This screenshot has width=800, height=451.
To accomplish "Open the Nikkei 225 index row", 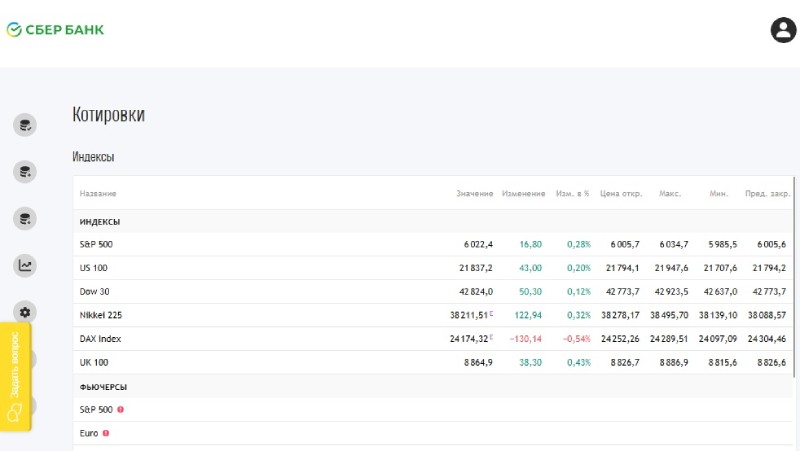I will pos(433,315).
